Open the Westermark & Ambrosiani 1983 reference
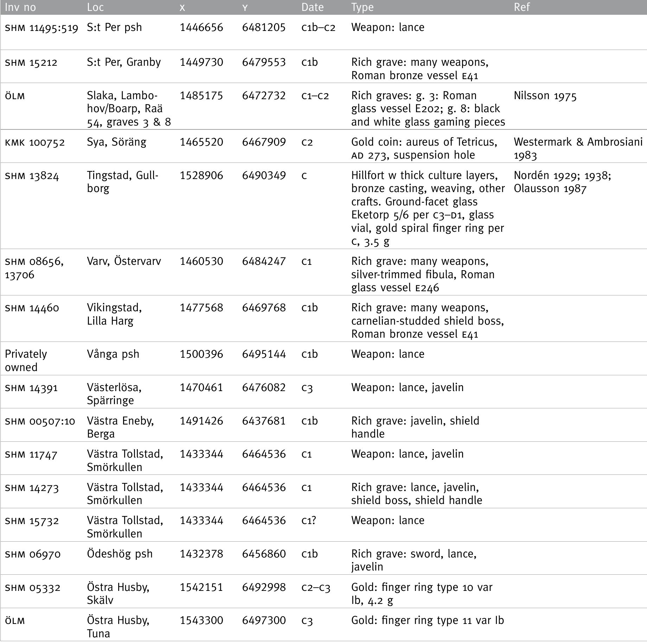647x644 pixels. (x=578, y=148)
